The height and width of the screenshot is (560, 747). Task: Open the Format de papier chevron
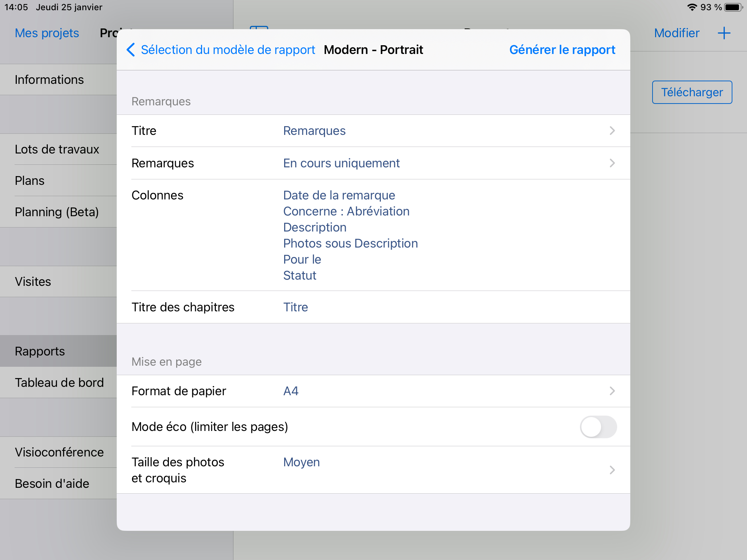coord(612,391)
